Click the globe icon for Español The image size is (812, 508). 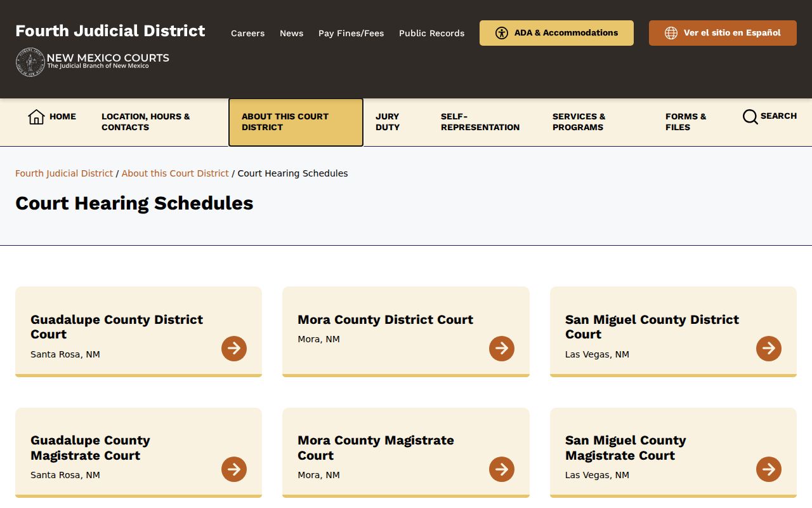[671, 33]
